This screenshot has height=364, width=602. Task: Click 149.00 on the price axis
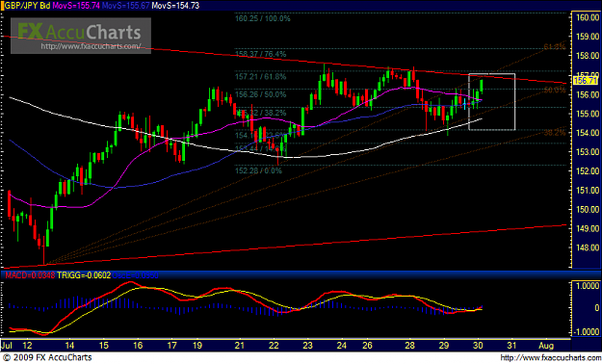point(587,228)
